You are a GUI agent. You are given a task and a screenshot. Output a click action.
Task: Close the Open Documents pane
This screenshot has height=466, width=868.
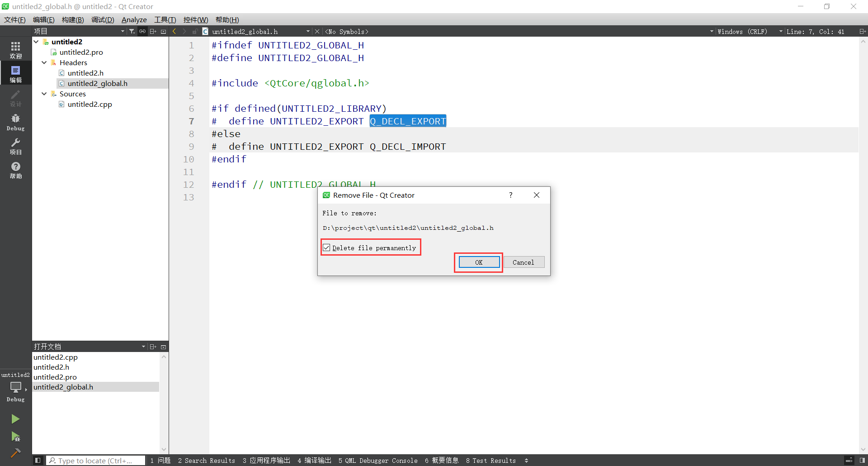click(164, 347)
